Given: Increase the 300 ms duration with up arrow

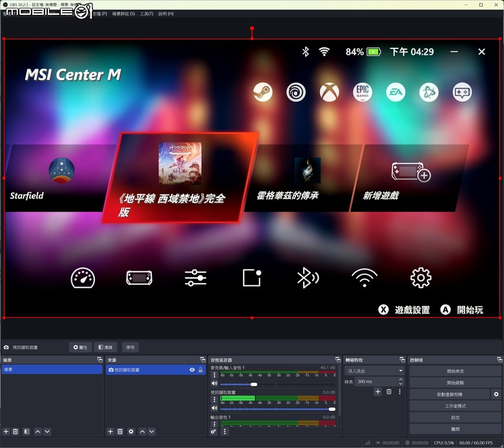Looking at the screenshot, I should 401,379.
